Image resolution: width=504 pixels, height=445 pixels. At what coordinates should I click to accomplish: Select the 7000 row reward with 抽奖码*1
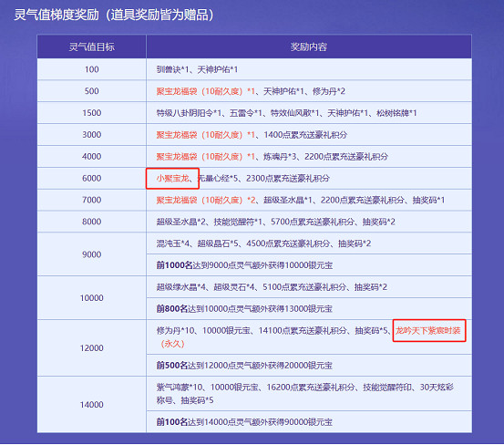click(301, 200)
